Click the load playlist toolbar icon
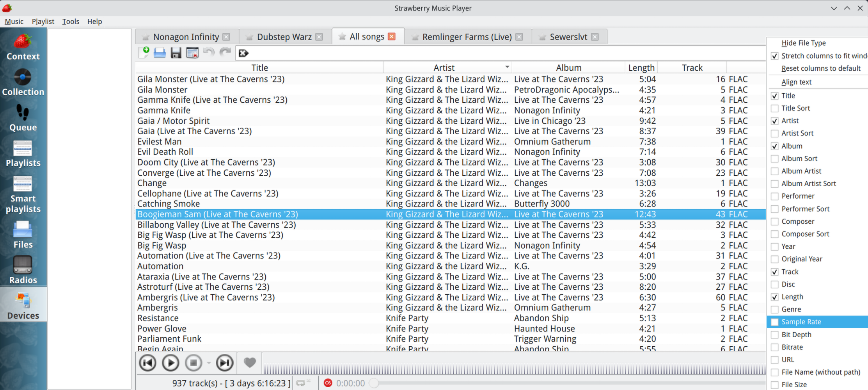This screenshot has width=868, height=390. 160,53
